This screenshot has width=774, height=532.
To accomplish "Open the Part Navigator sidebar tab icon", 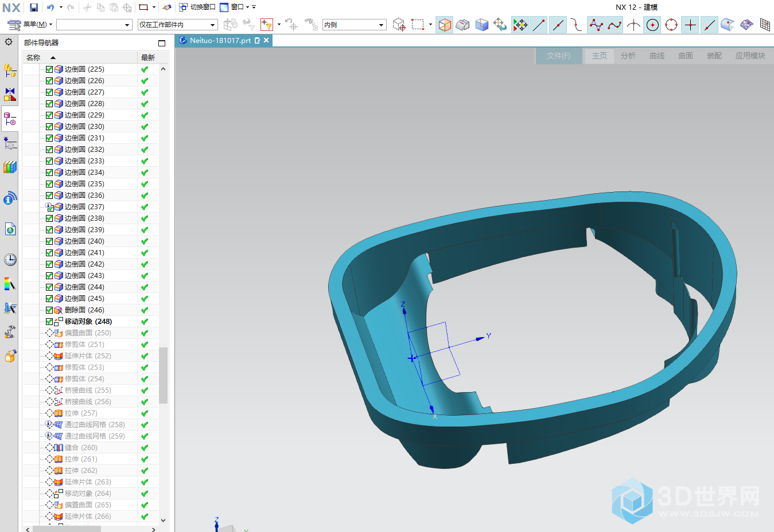I will pyautogui.click(x=10, y=119).
